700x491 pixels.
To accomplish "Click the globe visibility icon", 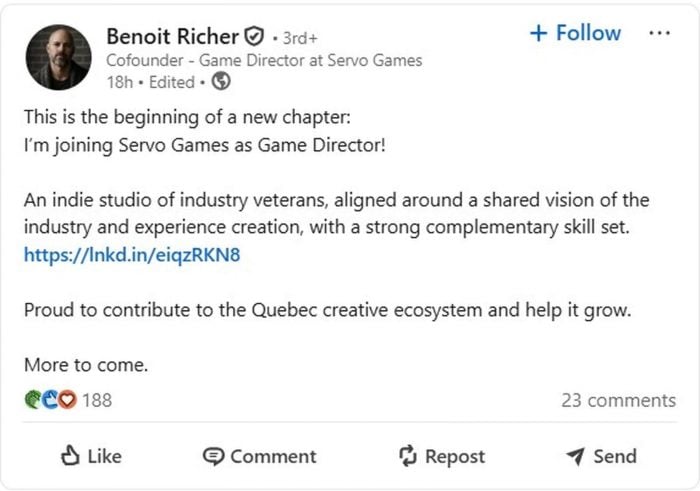I will [221, 82].
